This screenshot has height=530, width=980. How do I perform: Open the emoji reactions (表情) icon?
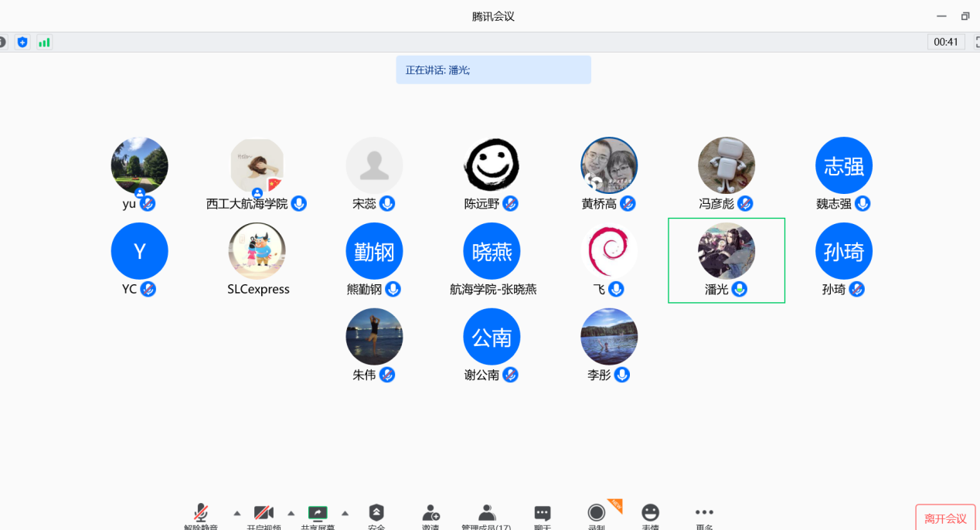[651, 512]
